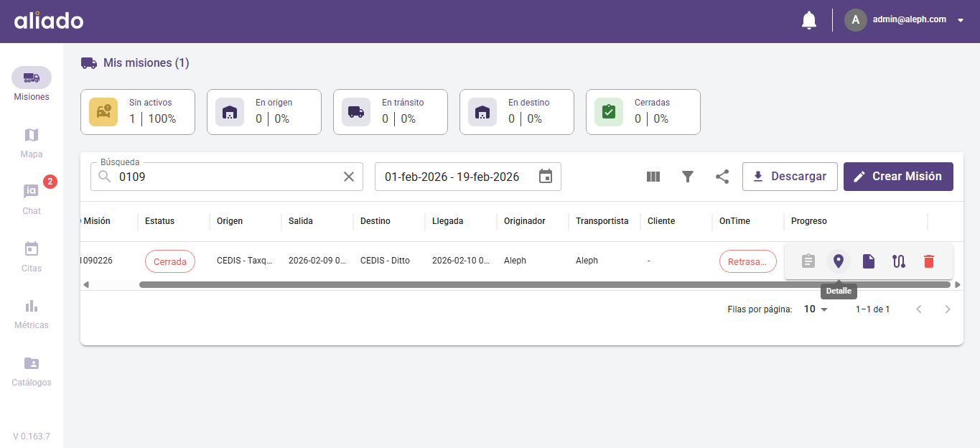This screenshot has height=448, width=980.
Task: Open Chat from the sidebar
Action: (x=32, y=199)
